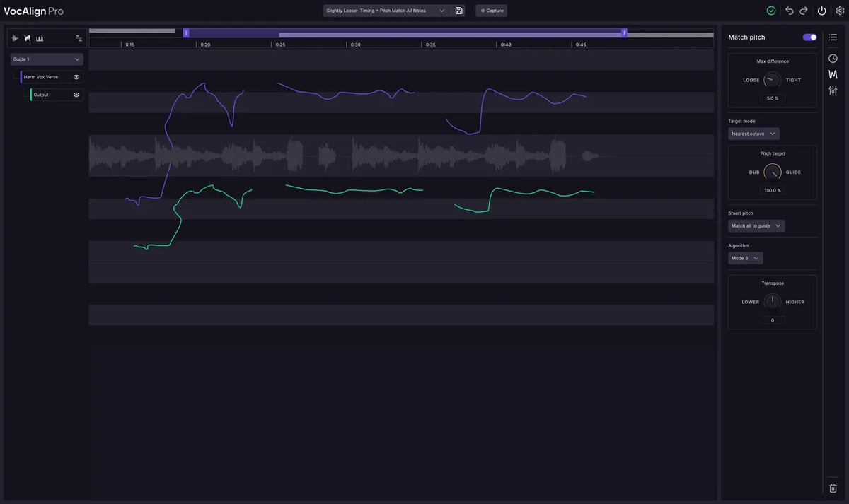849x504 pixels.
Task: Select the pitch trace view icon
Action: [28, 38]
